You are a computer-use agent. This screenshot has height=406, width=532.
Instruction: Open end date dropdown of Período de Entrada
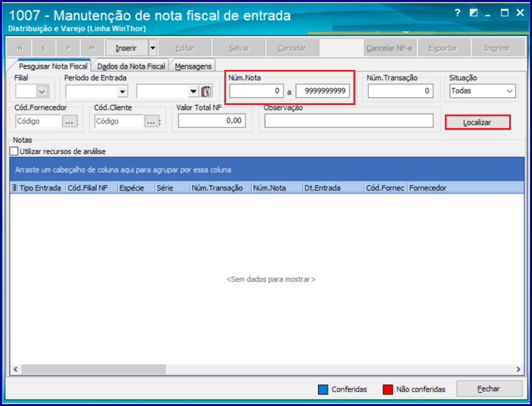click(x=193, y=91)
